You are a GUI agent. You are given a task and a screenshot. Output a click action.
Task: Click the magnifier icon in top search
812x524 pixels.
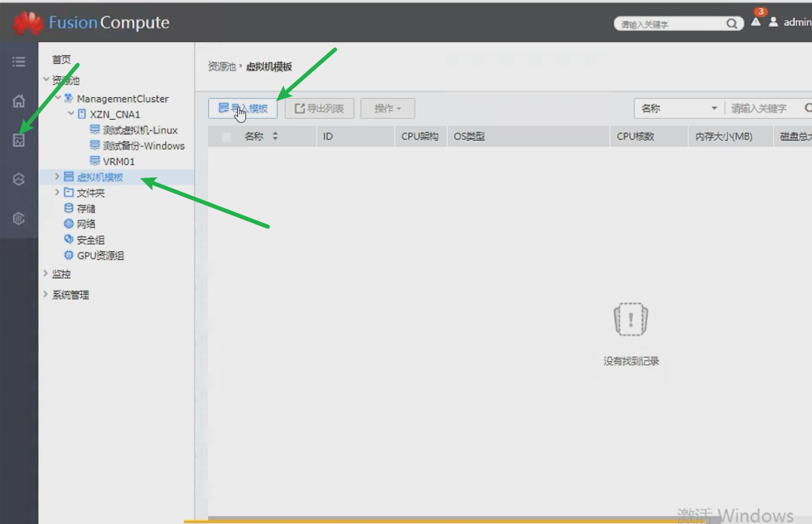[732, 24]
